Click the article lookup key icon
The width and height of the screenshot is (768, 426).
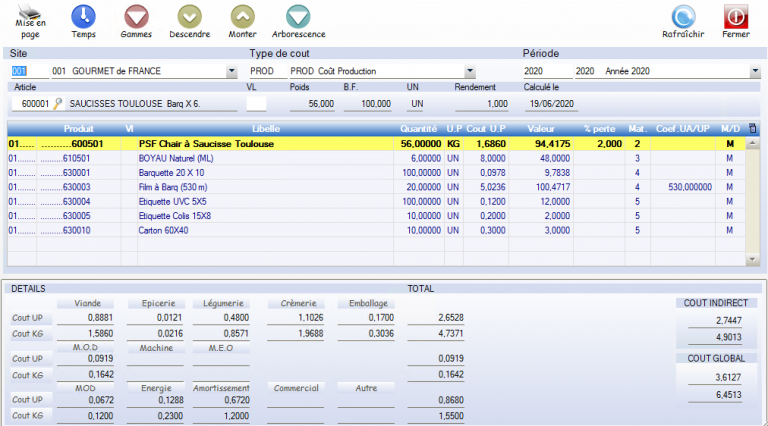tap(58, 103)
